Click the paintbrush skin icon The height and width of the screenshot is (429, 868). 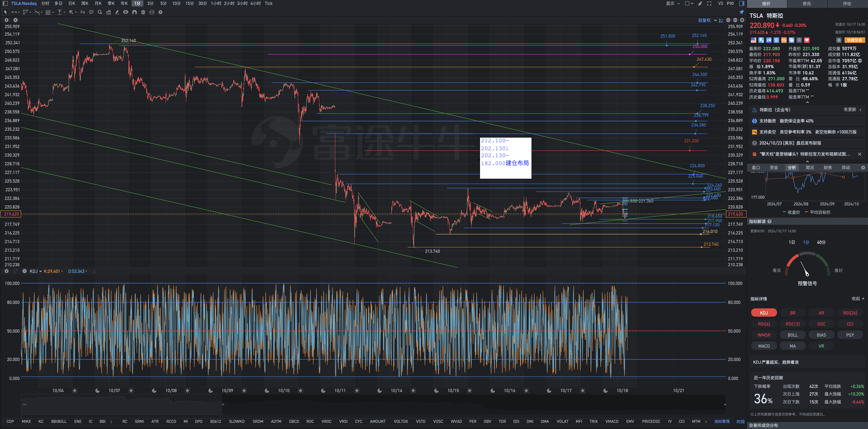[x=700, y=3]
